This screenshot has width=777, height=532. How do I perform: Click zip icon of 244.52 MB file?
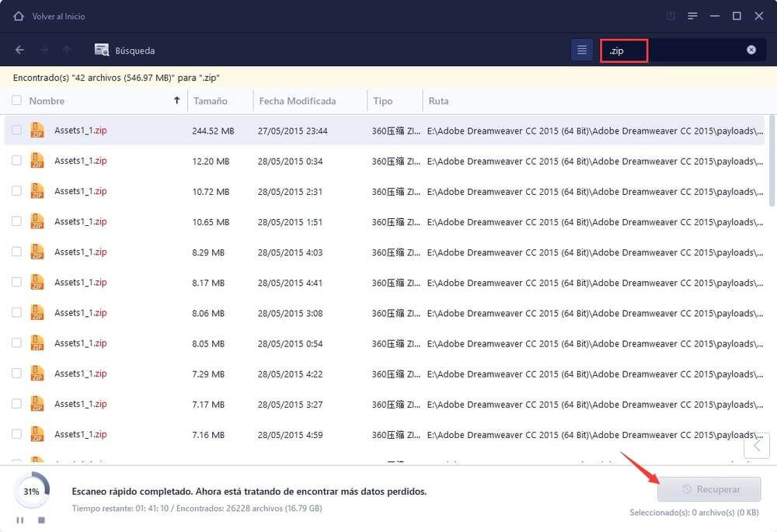point(37,130)
